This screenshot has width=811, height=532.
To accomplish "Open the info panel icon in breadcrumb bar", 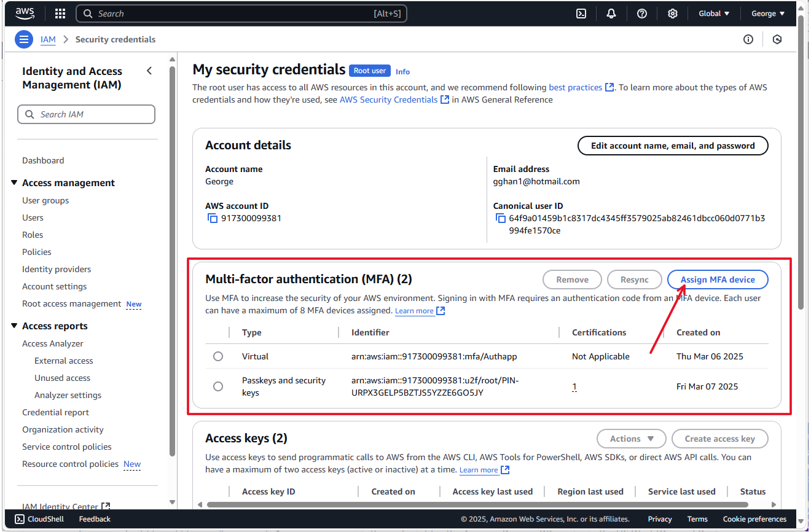I will 748,39.
